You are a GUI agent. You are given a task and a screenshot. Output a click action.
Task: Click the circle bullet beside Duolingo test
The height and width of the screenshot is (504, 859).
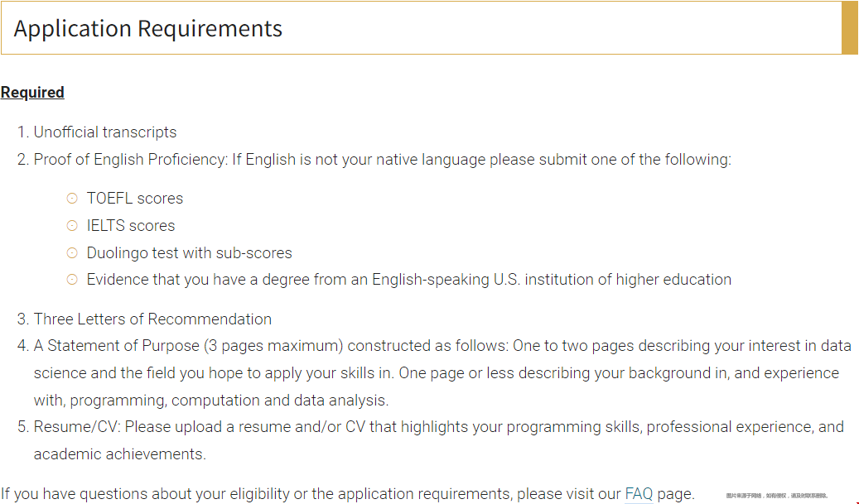72,252
